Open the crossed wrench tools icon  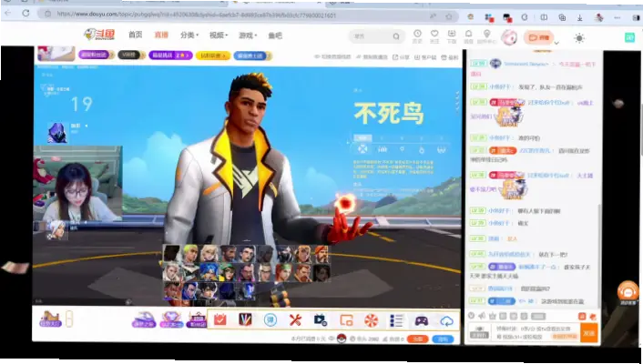[x=295, y=319]
